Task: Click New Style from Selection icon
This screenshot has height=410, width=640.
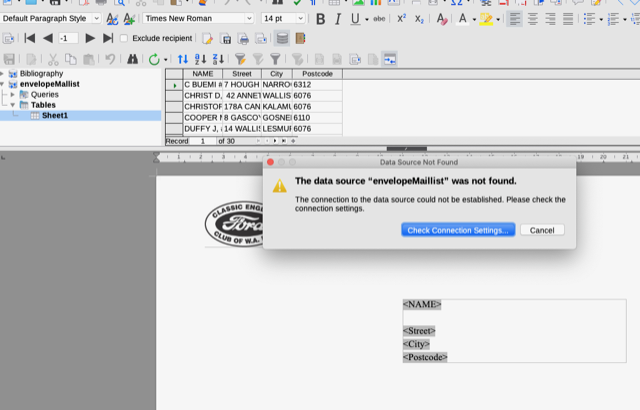Action: click(x=129, y=19)
